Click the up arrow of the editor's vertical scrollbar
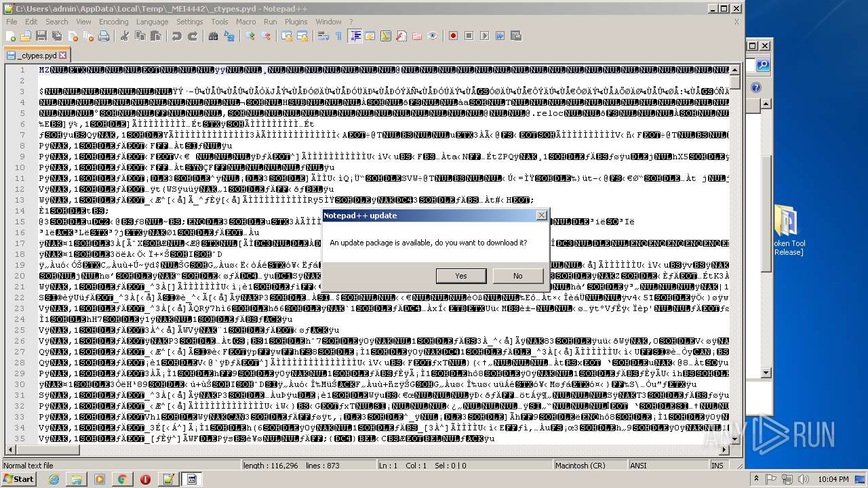The width and height of the screenshot is (868, 488). pos(736,69)
